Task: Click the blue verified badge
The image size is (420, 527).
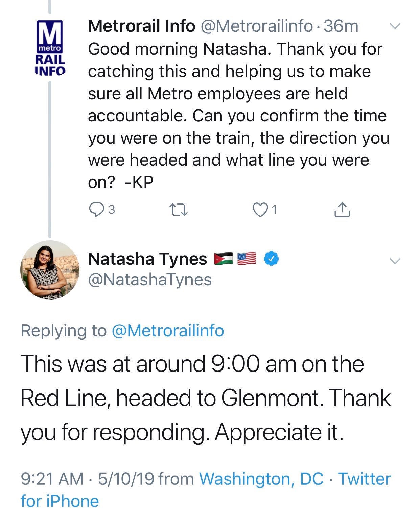Action: 271,259
